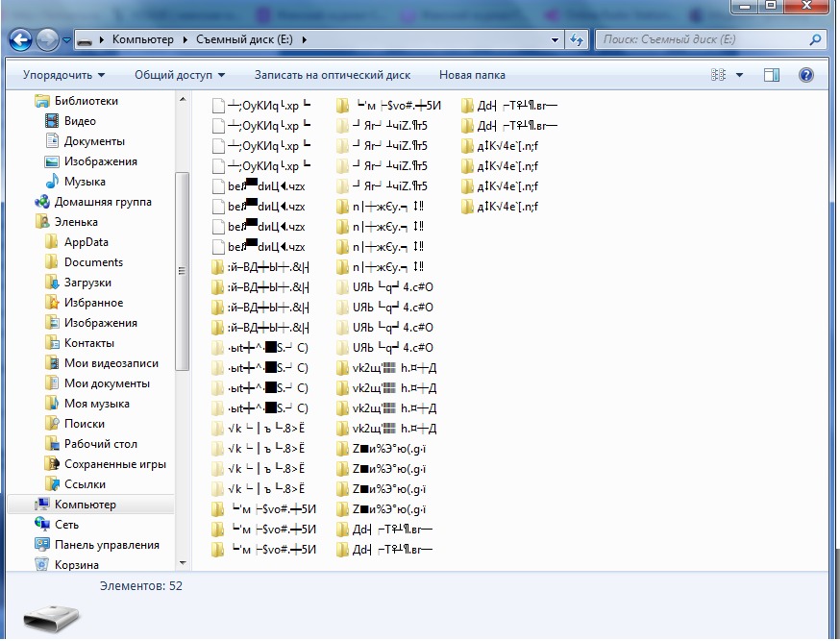Select Видео library in sidebar
The width and height of the screenshot is (840, 641).
click(80, 121)
